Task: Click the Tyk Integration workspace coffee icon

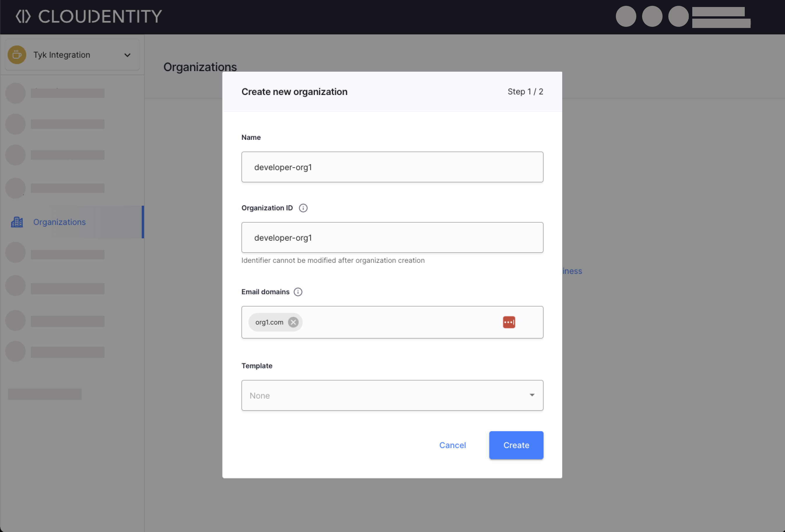Action: click(17, 55)
